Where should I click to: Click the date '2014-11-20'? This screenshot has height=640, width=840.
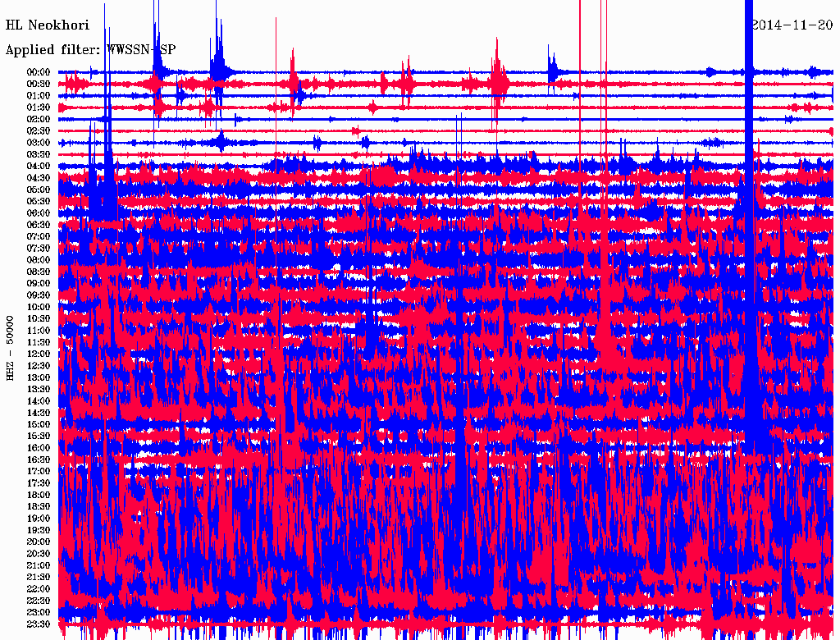click(x=792, y=25)
